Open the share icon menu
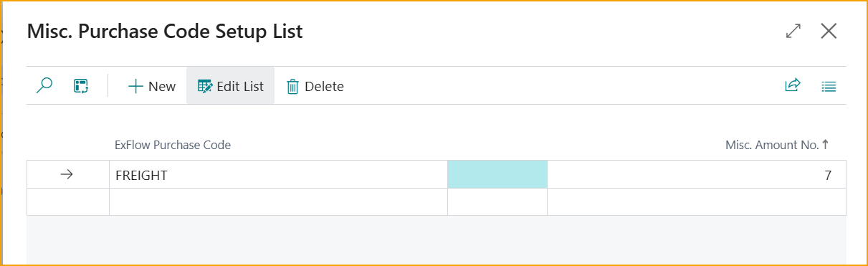The image size is (868, 266). point(792,86)
